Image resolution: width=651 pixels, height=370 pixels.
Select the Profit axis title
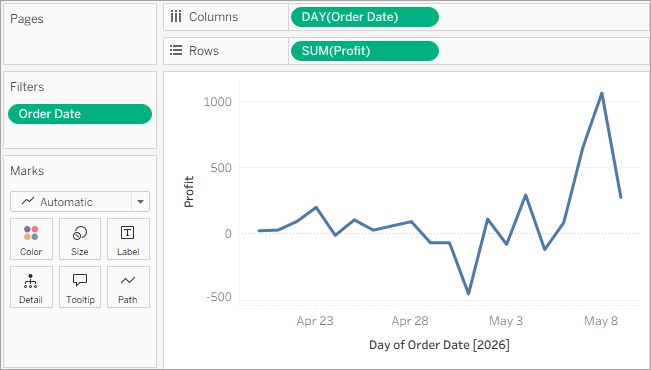(x=189, y=191)
